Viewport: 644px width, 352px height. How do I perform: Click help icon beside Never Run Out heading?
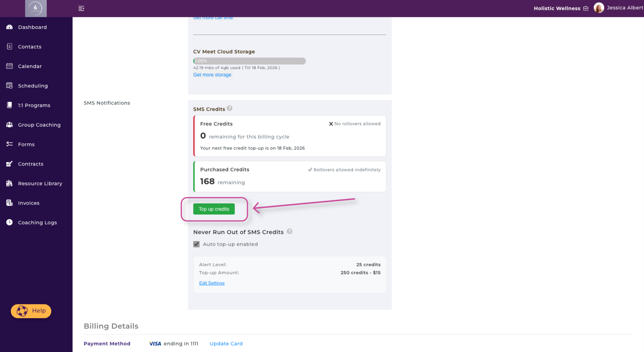289,232
